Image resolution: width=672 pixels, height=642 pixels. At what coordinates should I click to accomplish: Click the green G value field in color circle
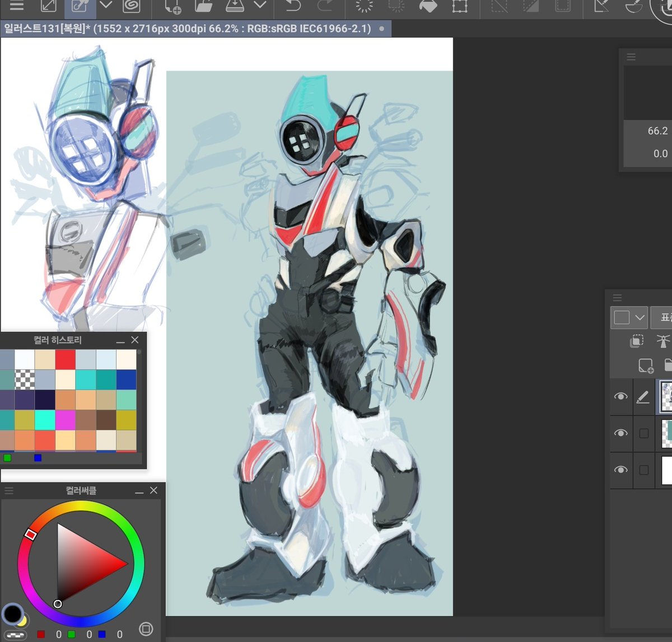(x=88, y=634)
